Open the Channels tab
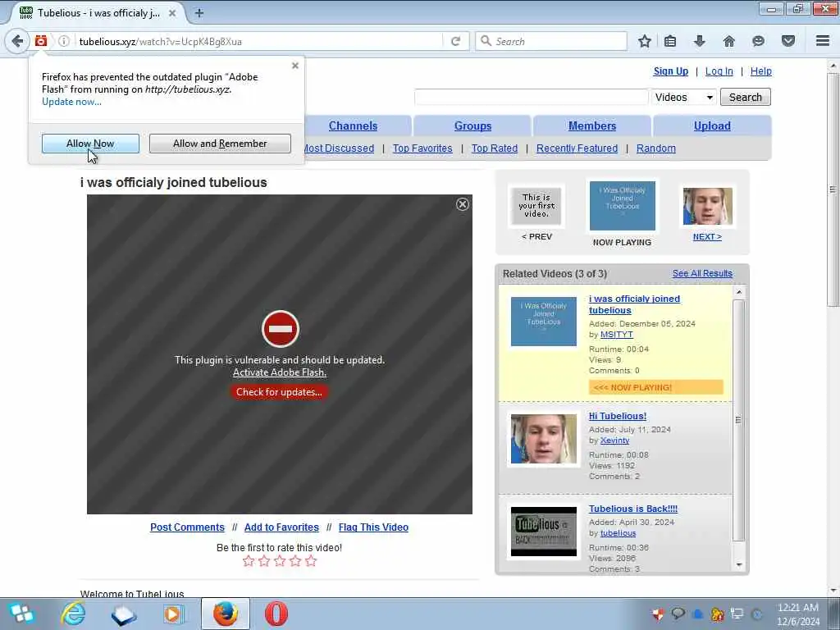The height and width of the screenshot is (630, 840). [x=353, y=126]
